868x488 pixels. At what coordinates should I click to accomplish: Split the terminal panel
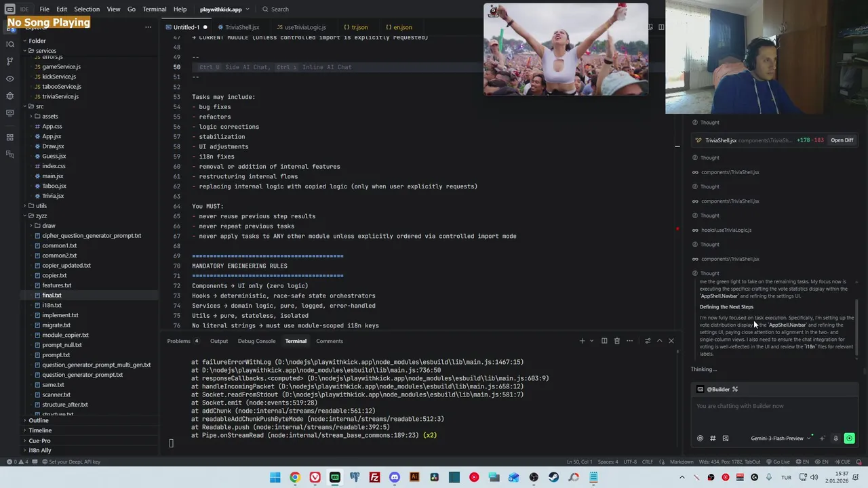(604, 341)
